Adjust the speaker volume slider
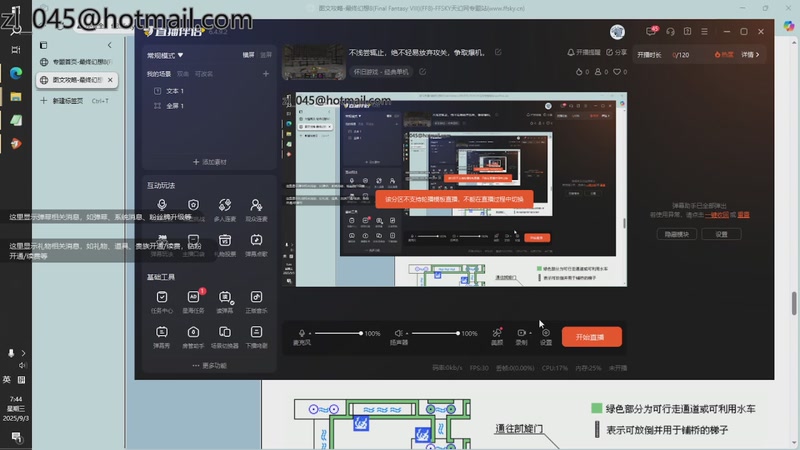Viewport: 800px width, 450px height. (435, 333)
